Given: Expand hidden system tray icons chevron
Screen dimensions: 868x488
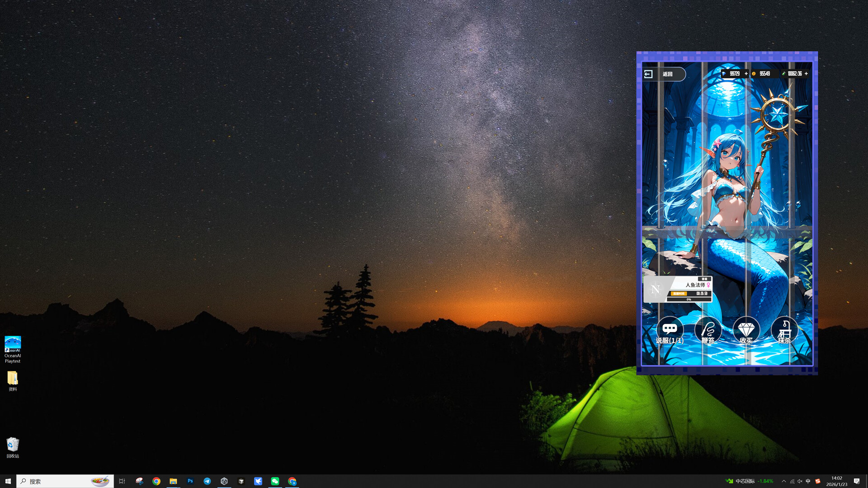Looking at the screenshot, I should [783, 481].
